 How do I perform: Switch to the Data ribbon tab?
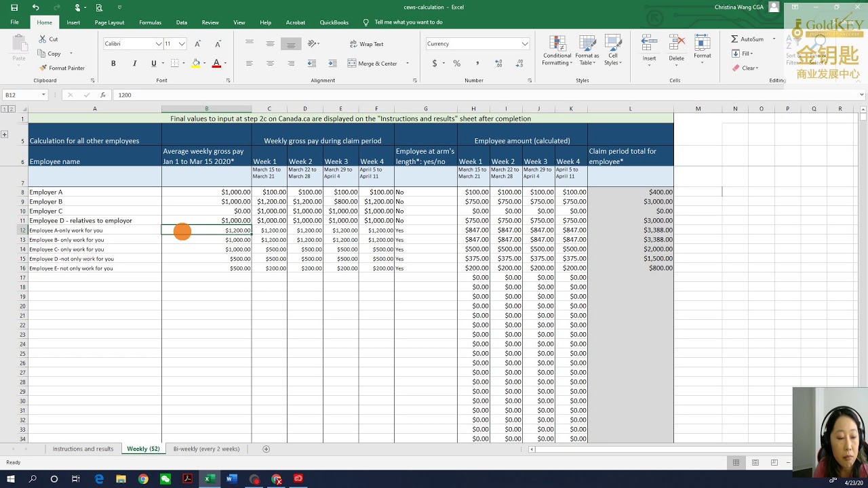click(182, 22)
